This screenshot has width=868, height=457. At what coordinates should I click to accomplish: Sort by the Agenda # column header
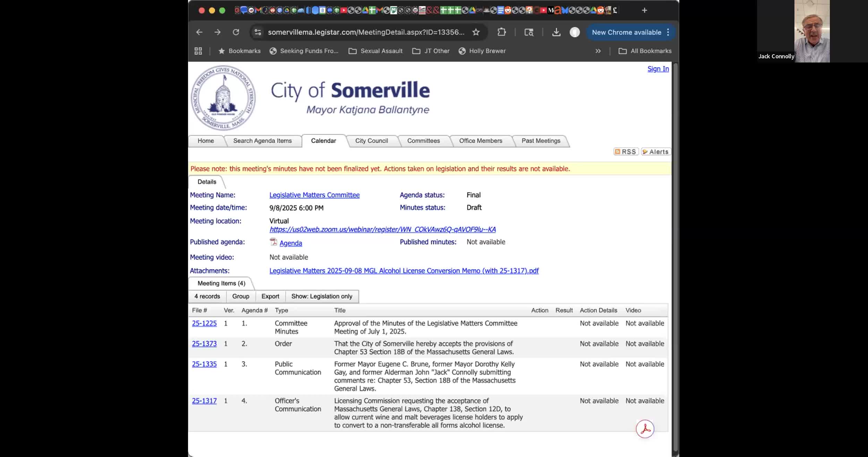click(x=255, y=310)
